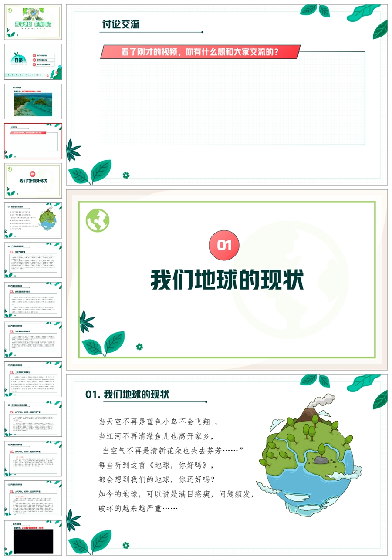Open the thumbnail with the island aerial photo
This screenshot has width=392, height=560.
click(33, 101)
